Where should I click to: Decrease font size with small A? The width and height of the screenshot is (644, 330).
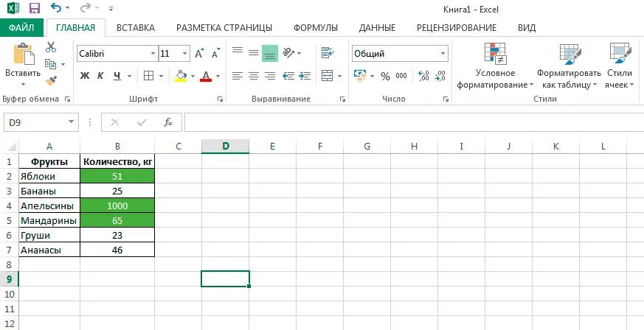click(x=215, y=54)
